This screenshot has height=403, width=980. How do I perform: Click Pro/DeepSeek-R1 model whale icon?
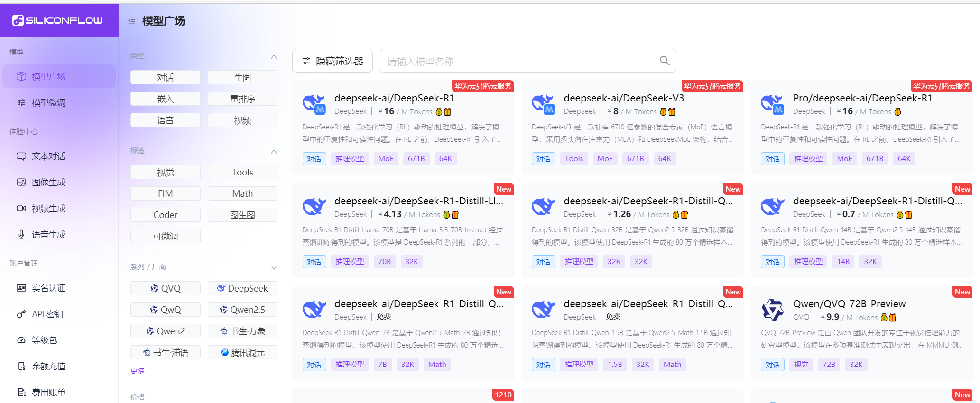[x=773, y=104]
